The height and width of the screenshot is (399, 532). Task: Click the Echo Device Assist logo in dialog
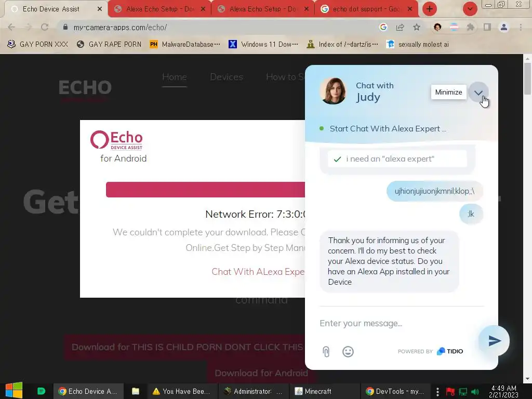tap(116, 140)
